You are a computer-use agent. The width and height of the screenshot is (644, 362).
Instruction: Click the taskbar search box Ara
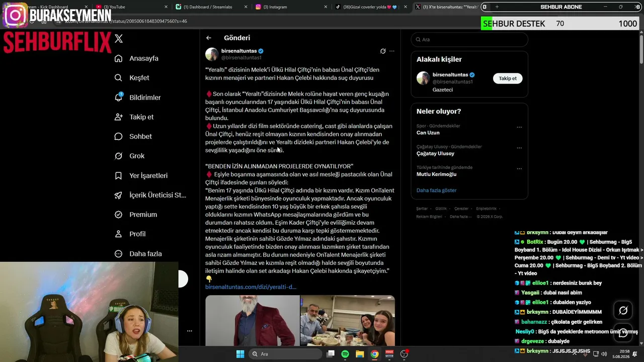point(286,354)
